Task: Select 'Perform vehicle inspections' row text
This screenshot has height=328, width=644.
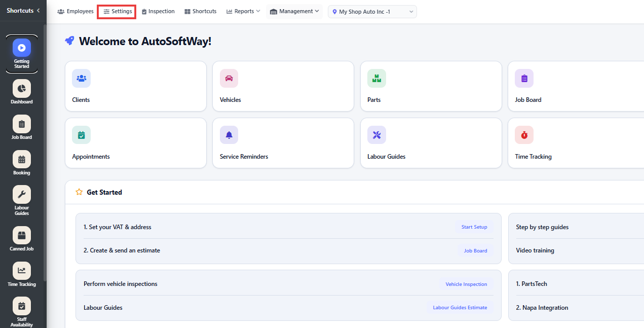Action: point(121,284)
